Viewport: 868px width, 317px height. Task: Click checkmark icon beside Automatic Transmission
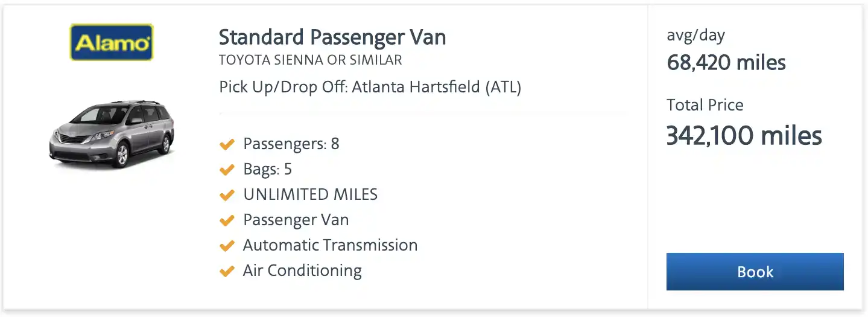(x=227, y=246)
